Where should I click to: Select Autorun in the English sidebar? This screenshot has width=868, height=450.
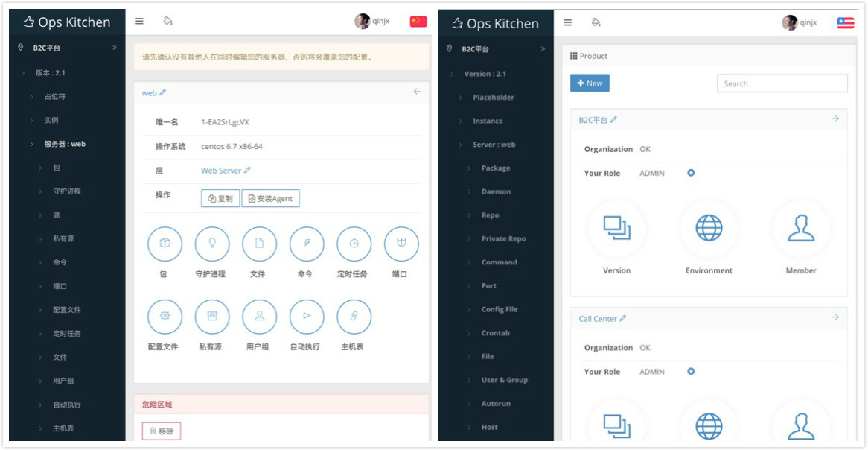[x=497, y=404]
